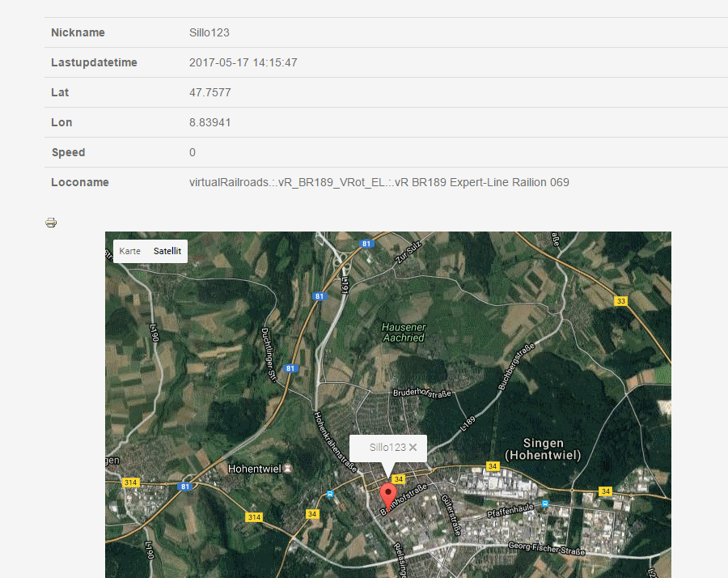Screen dimensions: 728x578
Task: Click the printer icon above the map
Action: click(x=51, y=223)
